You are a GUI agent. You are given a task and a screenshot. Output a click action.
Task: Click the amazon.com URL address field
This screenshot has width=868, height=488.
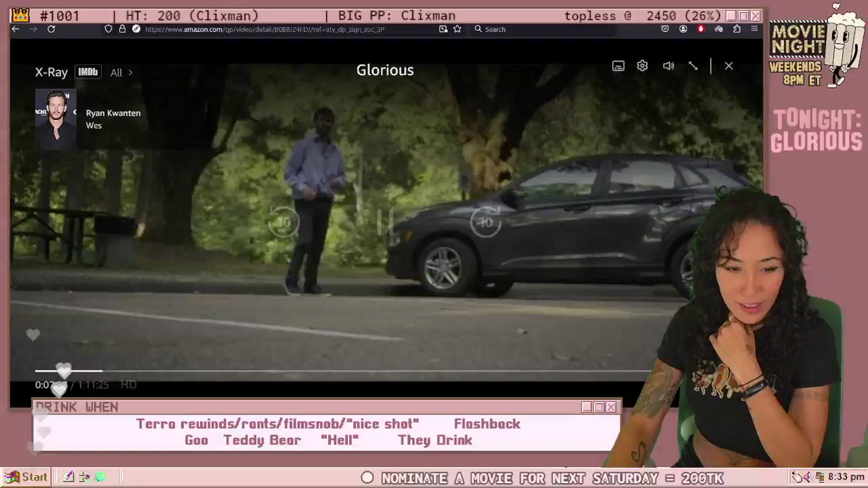pos(264,29)
